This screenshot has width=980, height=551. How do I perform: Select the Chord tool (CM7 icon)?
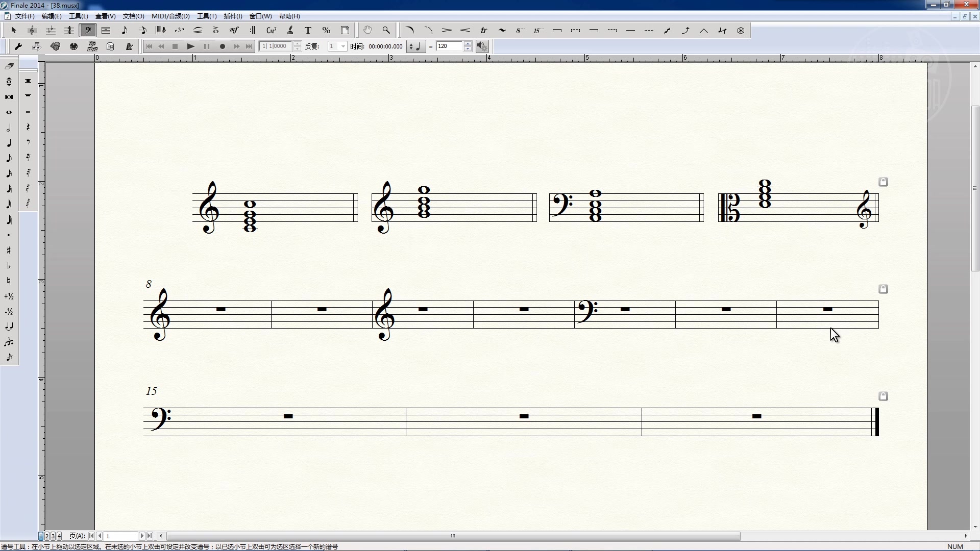tap(271, 31)
